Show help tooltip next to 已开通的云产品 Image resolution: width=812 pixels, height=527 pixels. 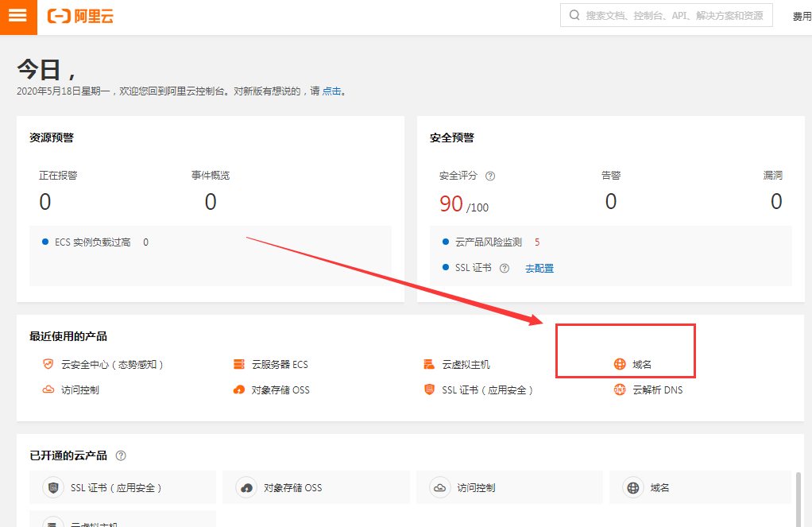tap(121, 455)
